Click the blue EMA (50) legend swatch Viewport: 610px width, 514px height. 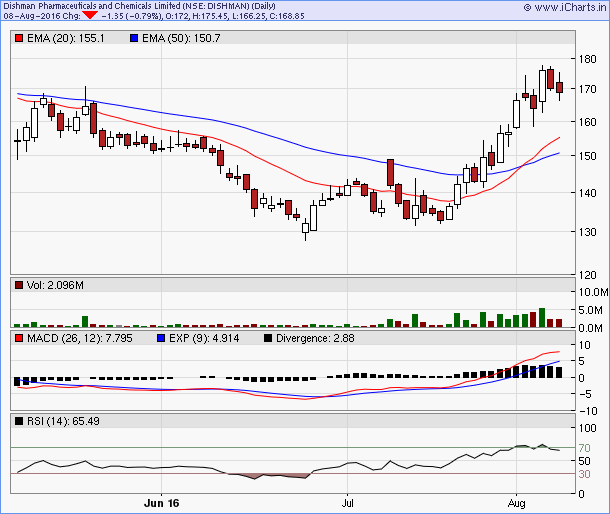tap(134, 38)
